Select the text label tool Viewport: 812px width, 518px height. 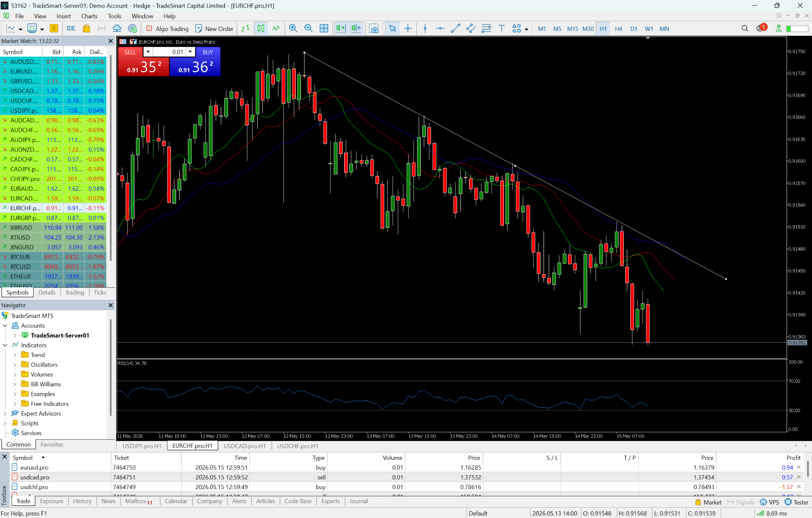click(502, 29)
